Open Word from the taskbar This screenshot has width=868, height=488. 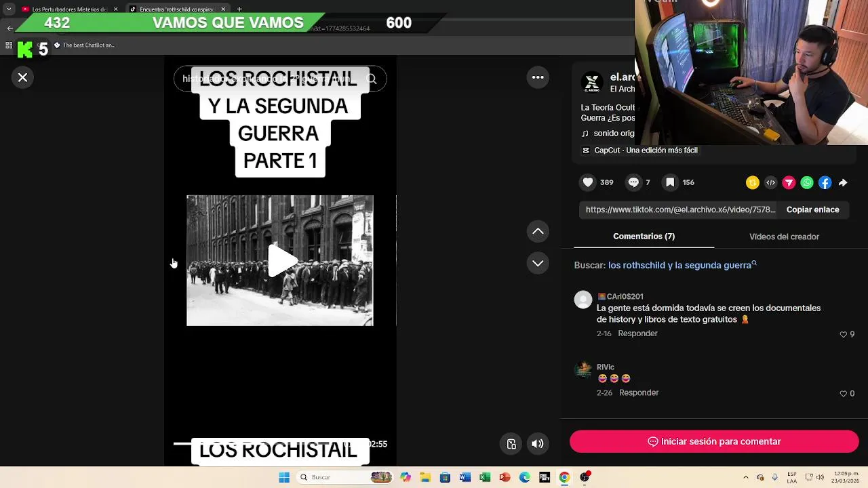coord(465,477)
